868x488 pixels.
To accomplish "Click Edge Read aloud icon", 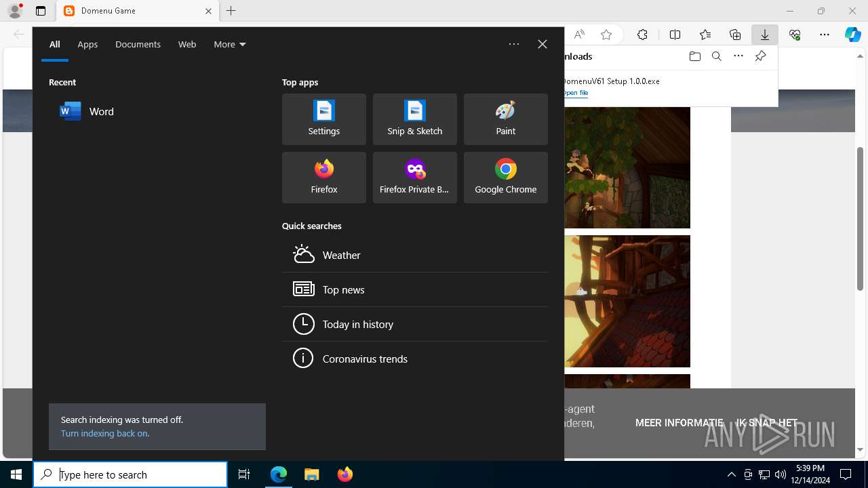I will pos(579,35).
